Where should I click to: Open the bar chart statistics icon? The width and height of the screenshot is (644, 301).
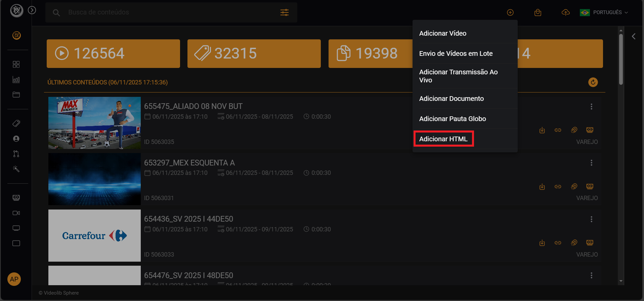point(16,79)
